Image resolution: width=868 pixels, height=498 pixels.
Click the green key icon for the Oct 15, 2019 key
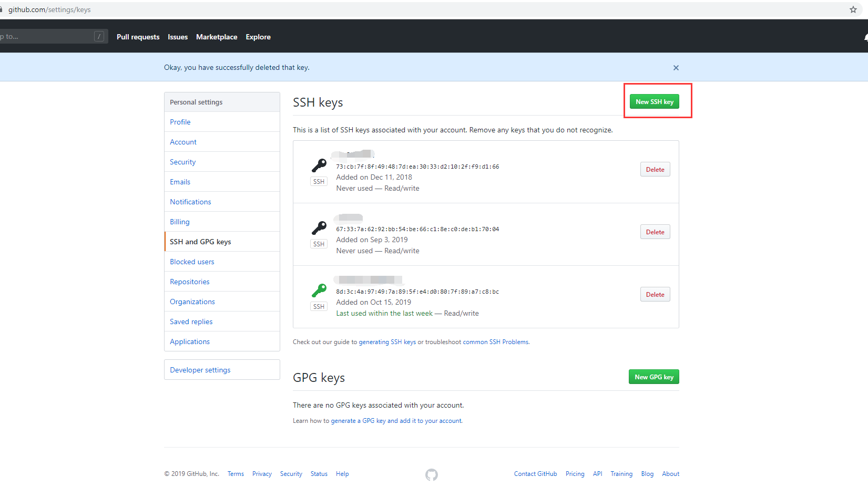[319, 290]
